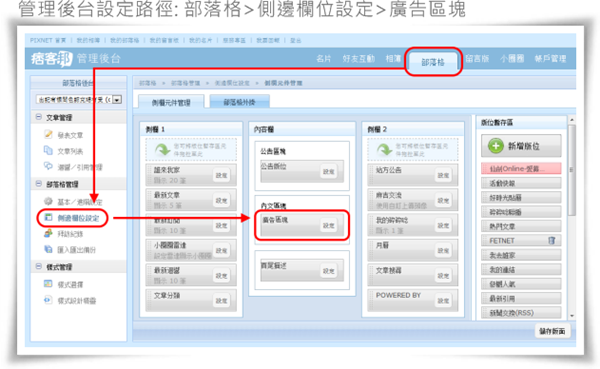Click the 登出 link at the top

pyautogui.click(x=295, y=40)
